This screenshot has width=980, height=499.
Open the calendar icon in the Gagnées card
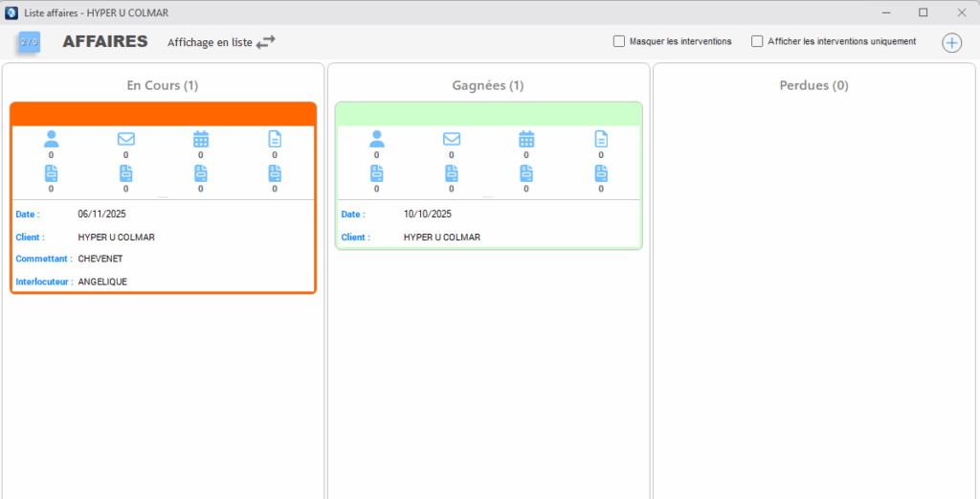coord(526,139)
